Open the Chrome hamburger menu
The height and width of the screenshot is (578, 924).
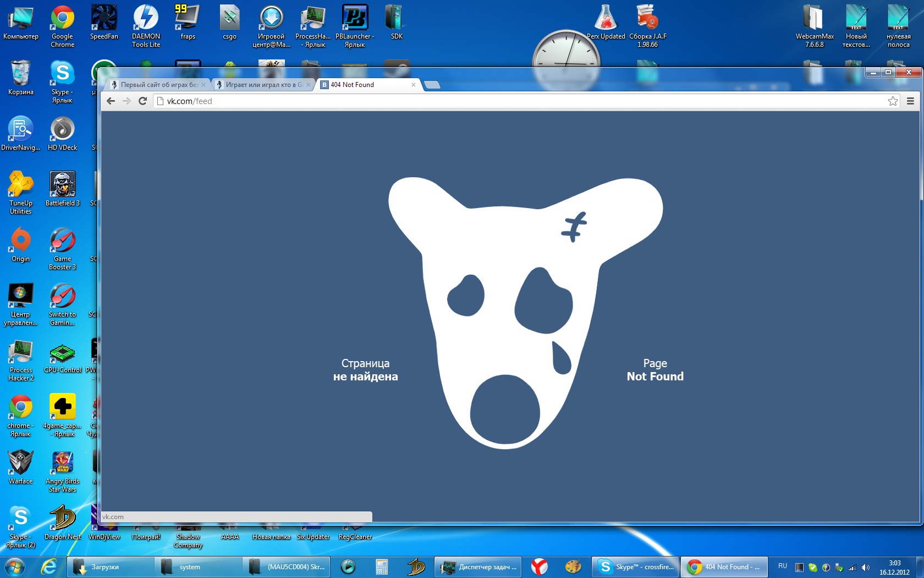pyautogui.click(x=910, y=101)
